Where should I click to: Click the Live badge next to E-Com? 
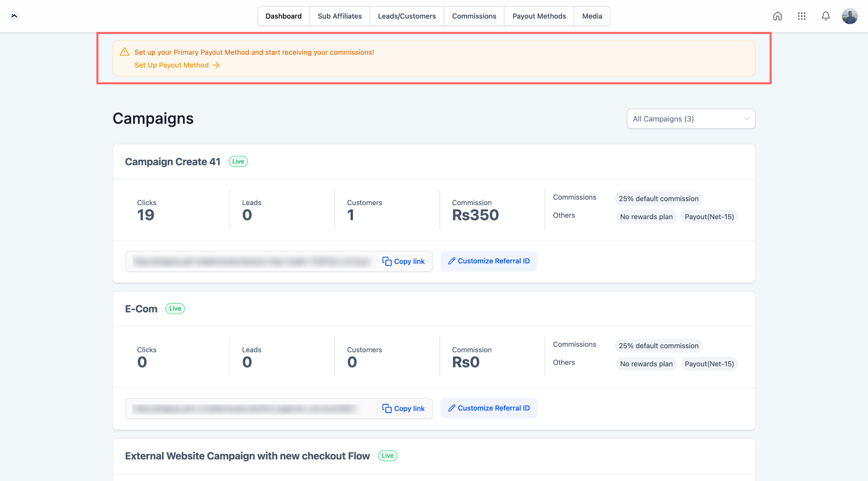coord(175,308)
